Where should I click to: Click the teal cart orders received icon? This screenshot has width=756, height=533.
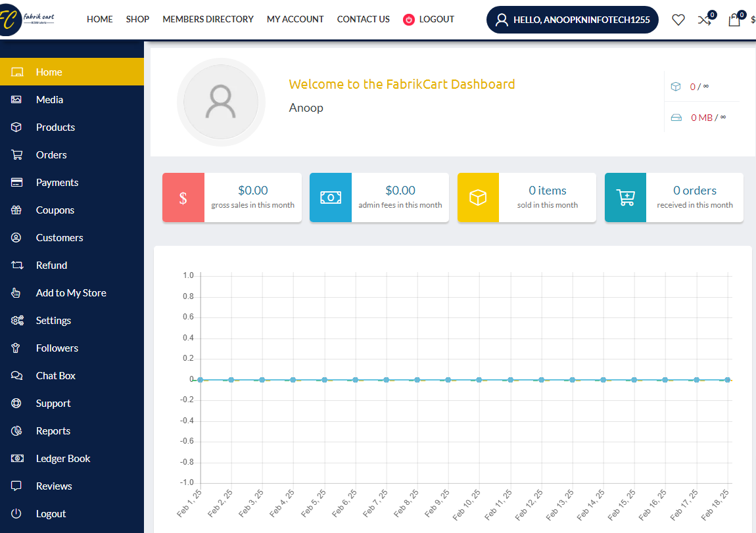click(625, 198)
